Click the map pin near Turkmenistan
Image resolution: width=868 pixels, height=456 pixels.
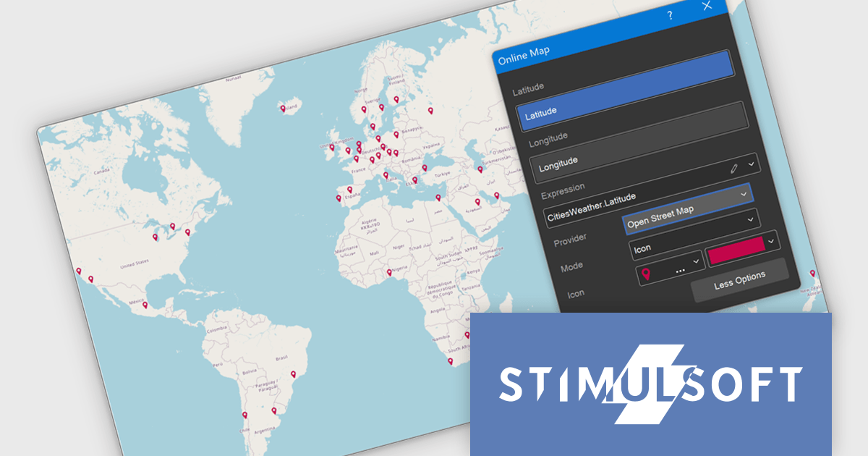(x=480, y=170)
